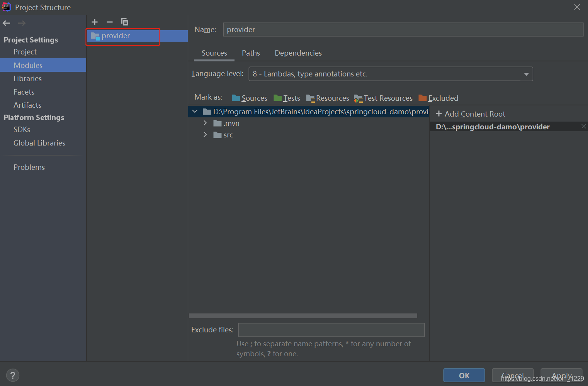The width and height of the screenshot is (588, 386).
Task: Remove selected module with minus icon
Action: pos(110,22)
